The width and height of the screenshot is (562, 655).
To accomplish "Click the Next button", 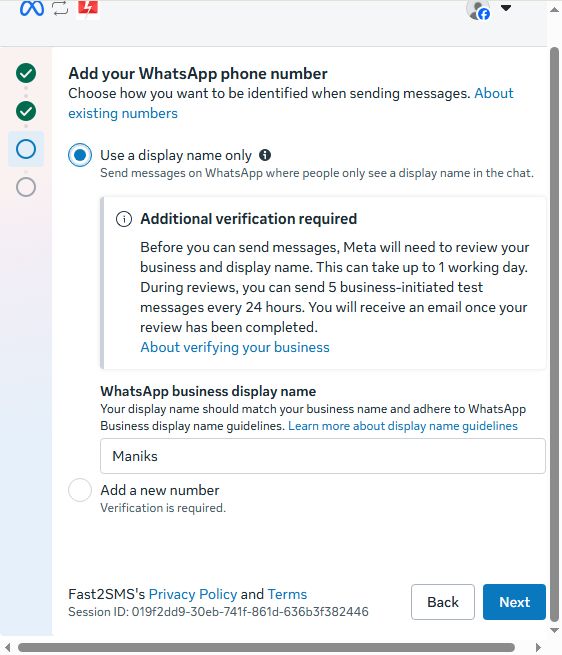I will (514, 602).
